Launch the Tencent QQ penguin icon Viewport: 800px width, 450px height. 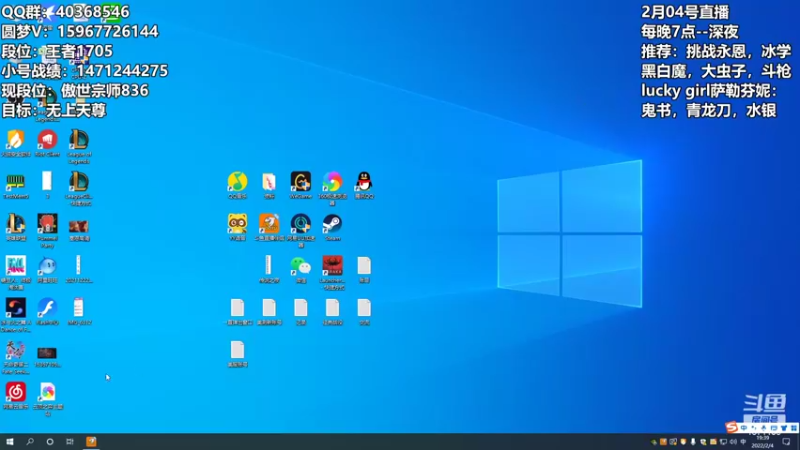364,181
